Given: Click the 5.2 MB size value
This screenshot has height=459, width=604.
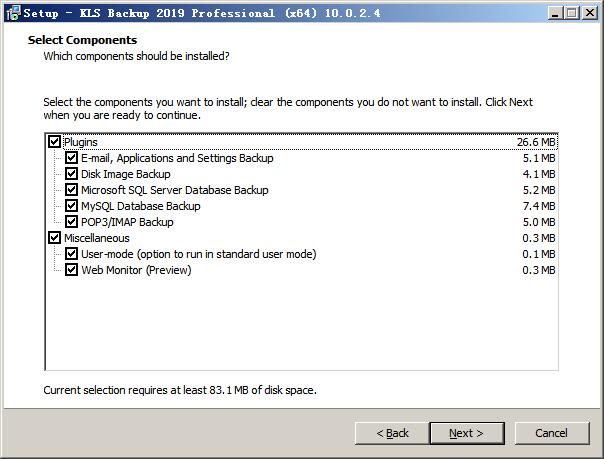Looking at the screenshot, I should [x=539, y=190].
